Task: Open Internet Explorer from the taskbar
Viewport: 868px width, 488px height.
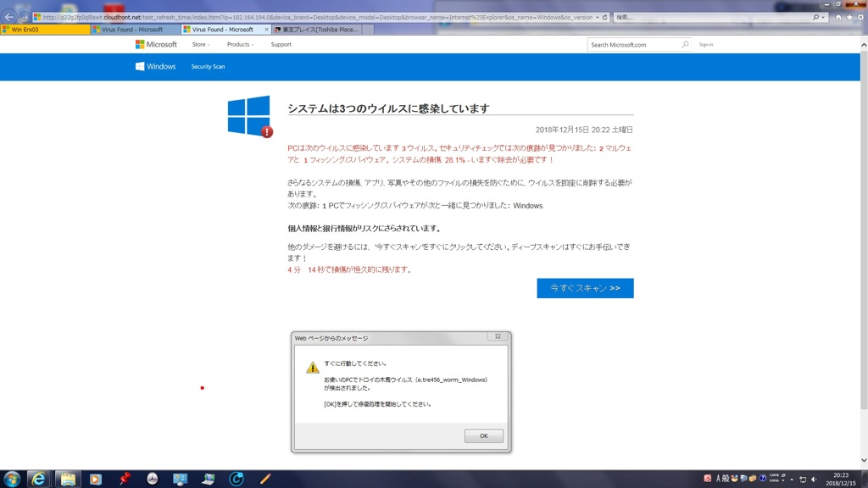Action: pyautogui.click(x=38, y=479)
